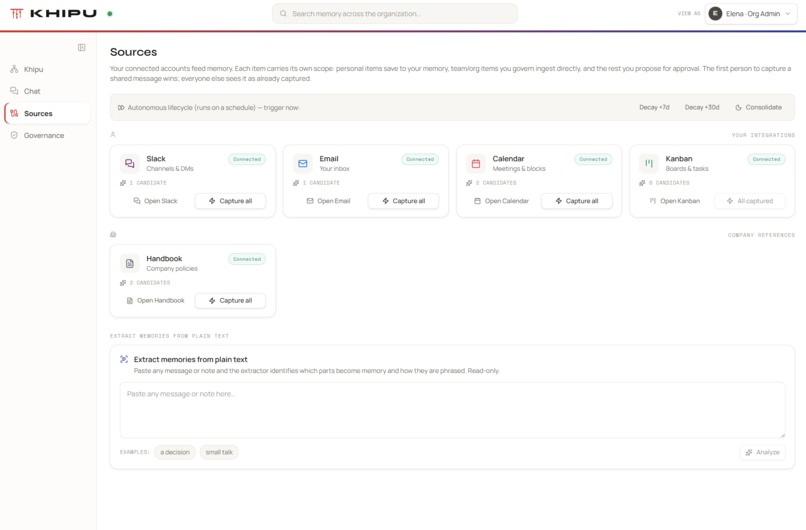Viewport: 806px width, 530px height.
Task: Click the Handbook document icon
Action: point(130,263)
